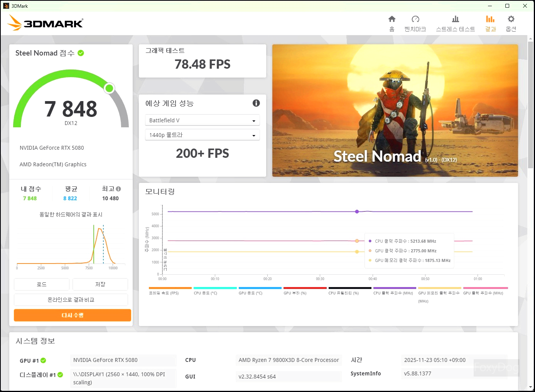Open the Home (홈) tab
Image resolution: width=535 pixels, height=392 pixels.
click(x=392, y=24)
